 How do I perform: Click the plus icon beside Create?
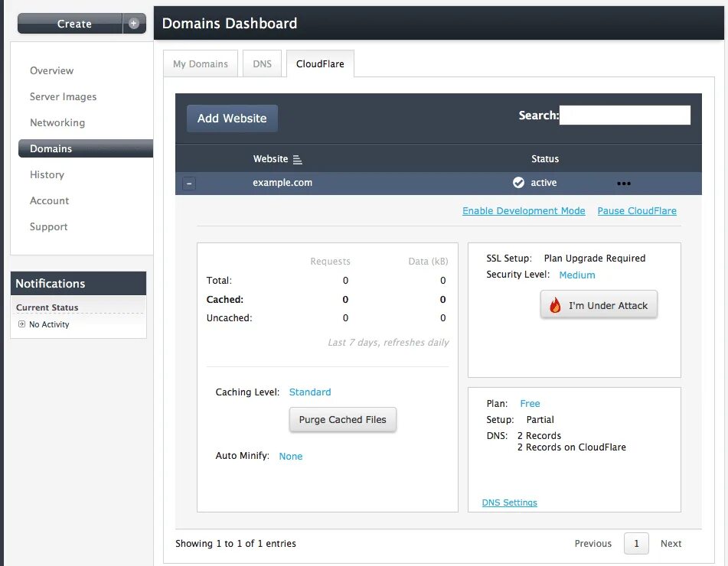click(x=134, y=23)
